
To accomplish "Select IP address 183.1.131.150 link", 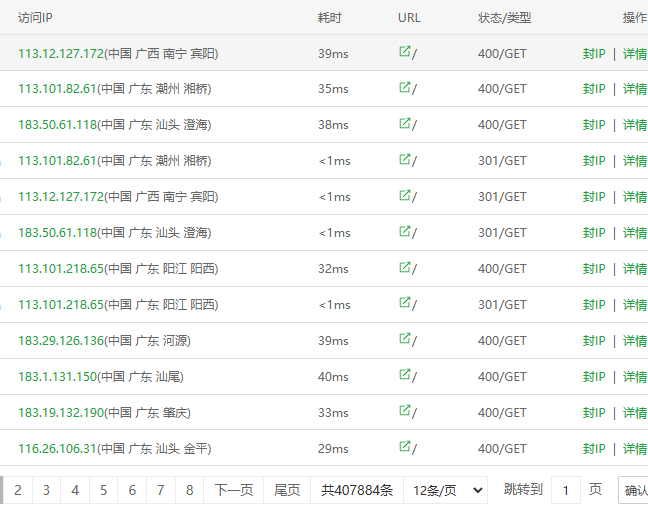I will click(57, 377).
